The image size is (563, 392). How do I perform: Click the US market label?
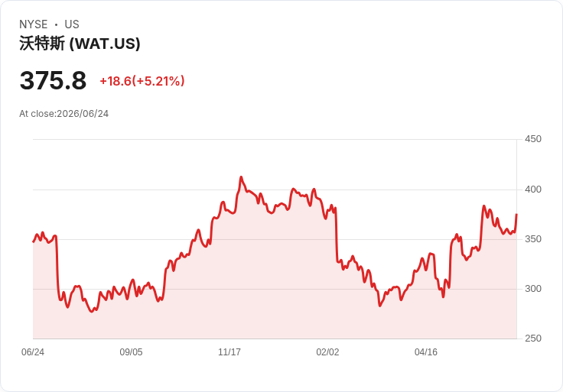[x=72, y=24]
